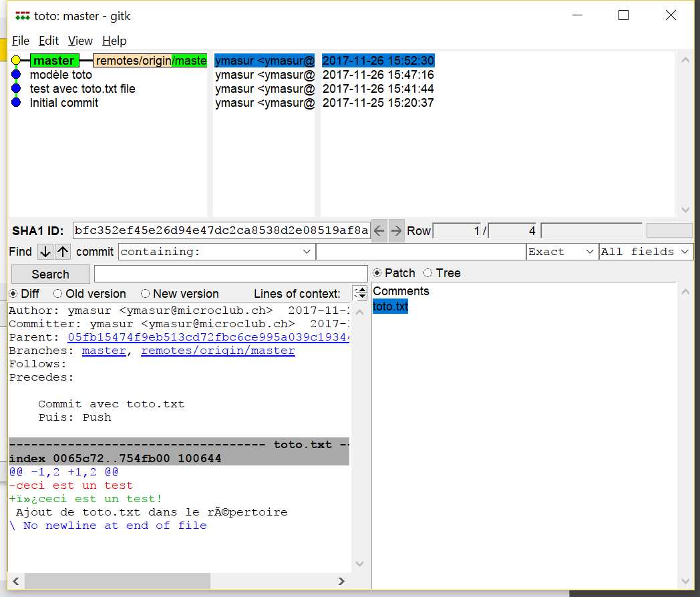Open the View menu
This screenshot has width=700, height=597.
(x=80, y=41)
